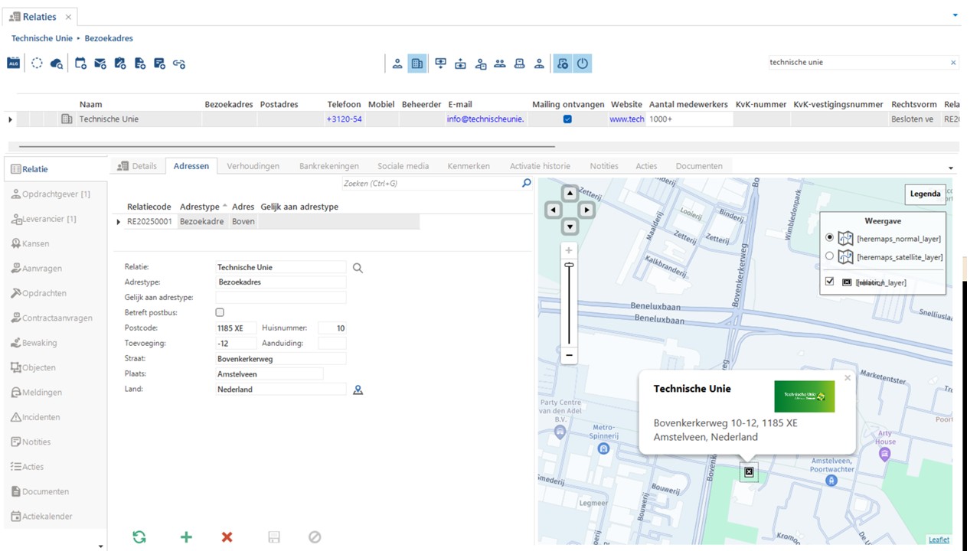Click the Legenda button on map
Screen dimensions: 980x551
pyautogui.click(x=925, y=194)
